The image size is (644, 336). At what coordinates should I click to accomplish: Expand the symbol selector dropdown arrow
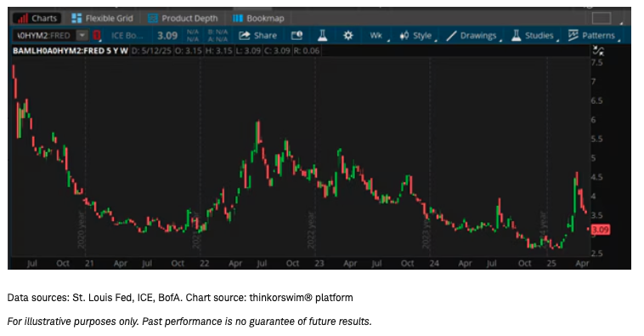[x=82, y=36]
